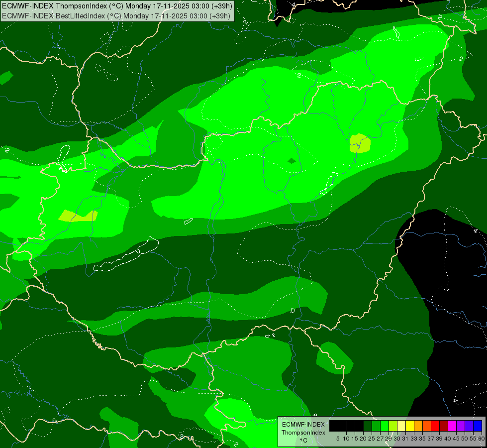Click the legend value '39'
487x448 pixels.
coord(439,439)
